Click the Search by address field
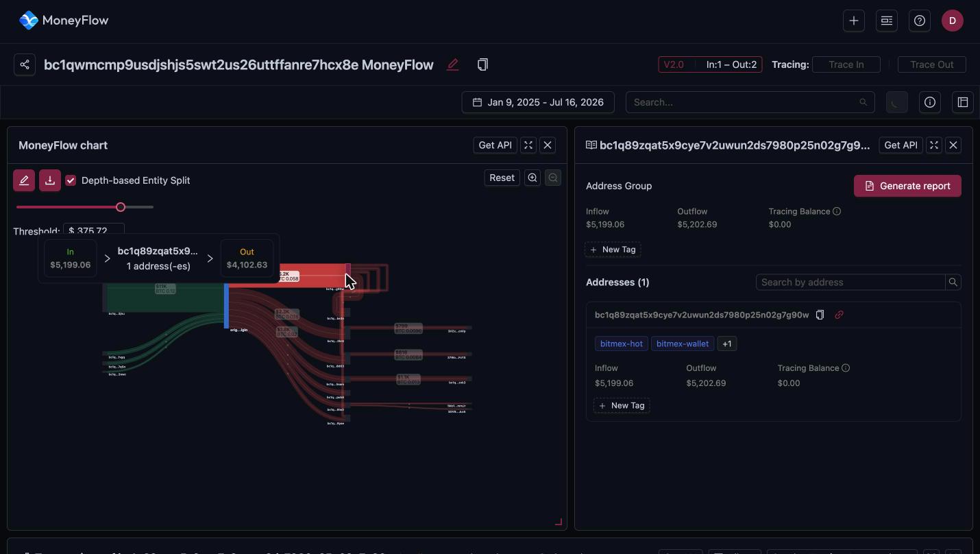This screenshot has width=980, height=554. [850, 282]
